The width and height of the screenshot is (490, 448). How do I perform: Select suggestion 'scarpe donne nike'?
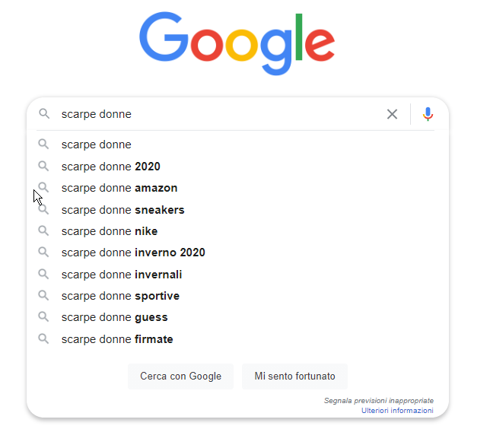[237, 231]
